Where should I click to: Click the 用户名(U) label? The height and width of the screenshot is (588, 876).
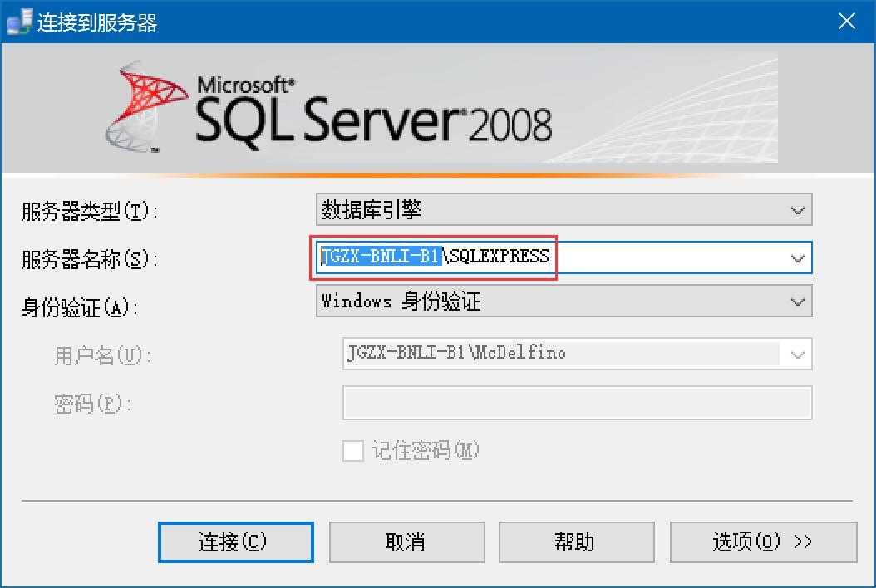[102, 355]
